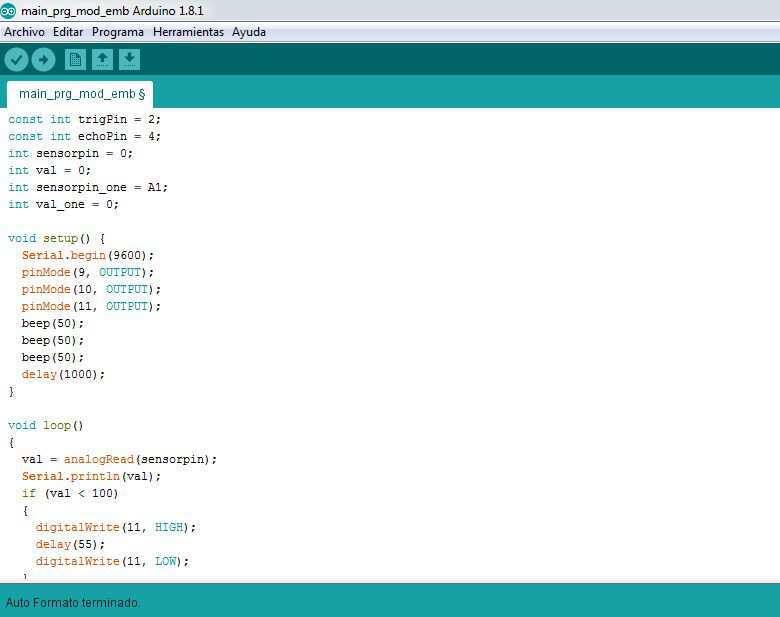Click the 'if (val < 100)' line

click(x=70, y=493)
